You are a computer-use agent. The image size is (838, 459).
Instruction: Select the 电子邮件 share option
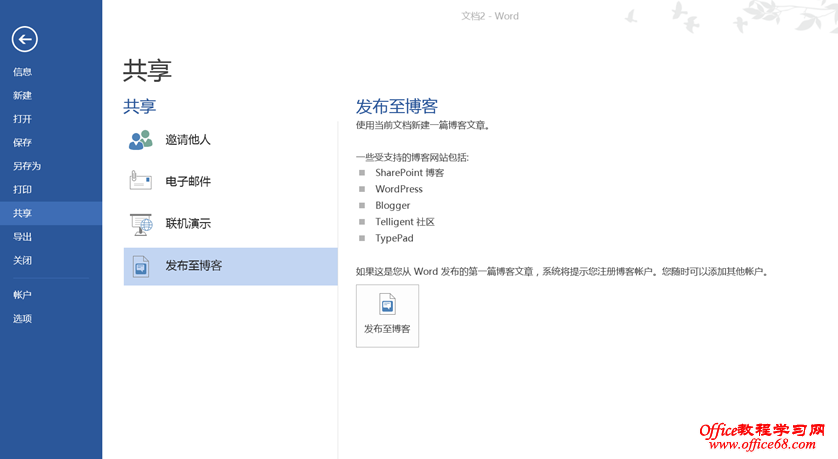tap(230, 182)
